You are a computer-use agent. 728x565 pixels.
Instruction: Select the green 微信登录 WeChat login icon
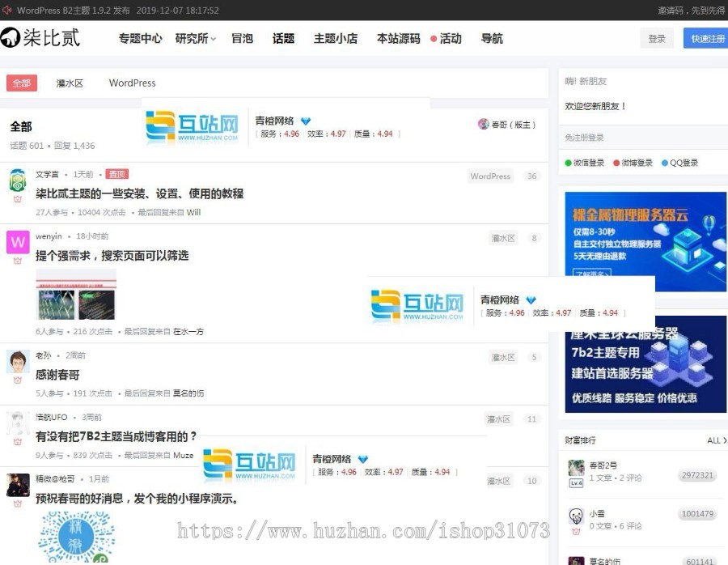[569, 163]
